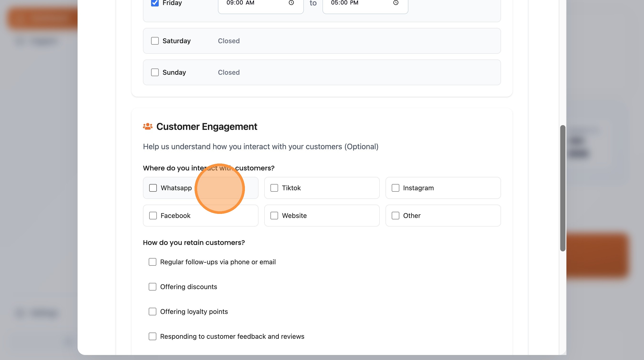Viewport: 644px width, 360px height.
Task: Select the Offering discounts option
Action: pos(153,287)
